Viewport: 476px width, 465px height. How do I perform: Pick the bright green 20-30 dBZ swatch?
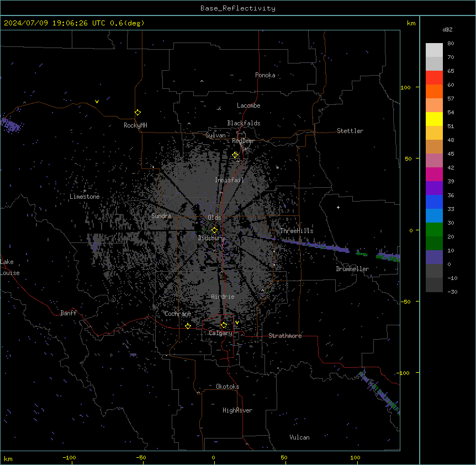[434, 230]
